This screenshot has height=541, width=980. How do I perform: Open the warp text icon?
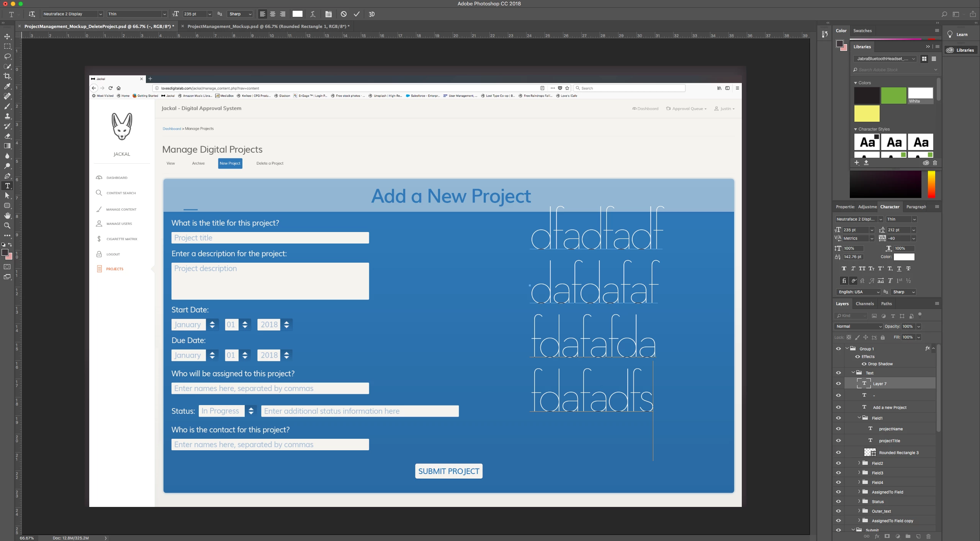click(x=313, y=14)
